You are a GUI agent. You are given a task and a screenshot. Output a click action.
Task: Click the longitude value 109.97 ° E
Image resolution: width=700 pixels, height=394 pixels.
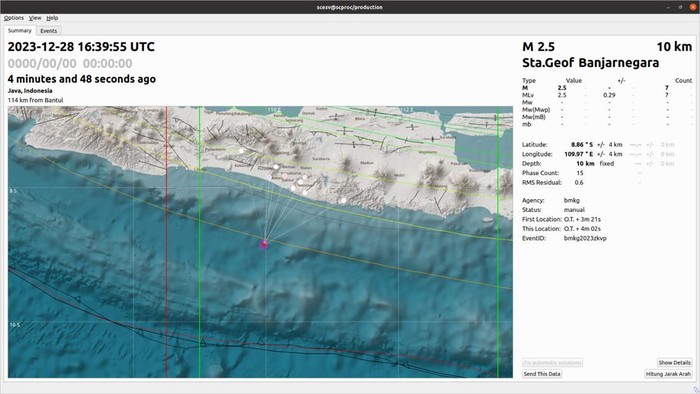579,154
